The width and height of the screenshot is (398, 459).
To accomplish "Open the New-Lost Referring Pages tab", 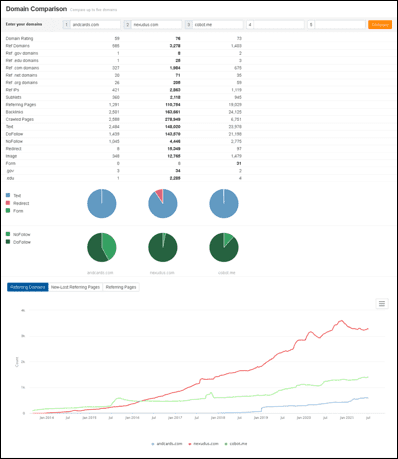I will click(75, 287).
